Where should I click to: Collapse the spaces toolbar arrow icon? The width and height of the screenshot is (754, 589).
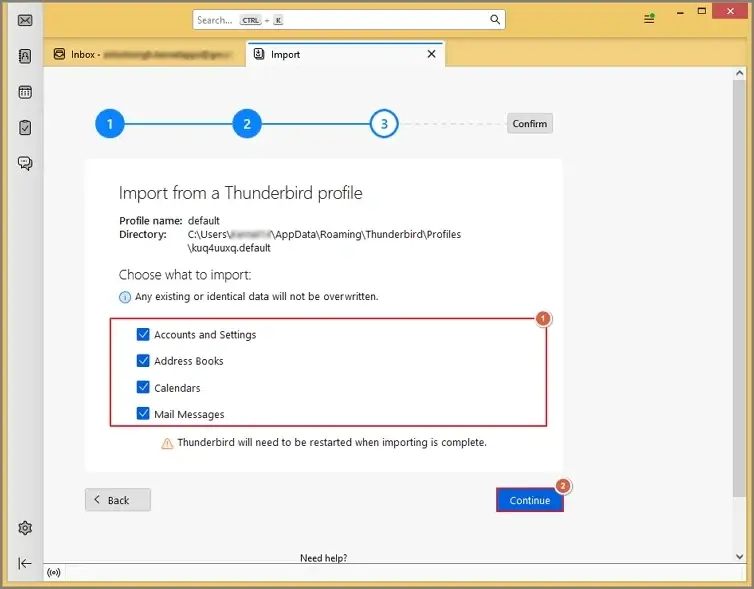point(25,563)
